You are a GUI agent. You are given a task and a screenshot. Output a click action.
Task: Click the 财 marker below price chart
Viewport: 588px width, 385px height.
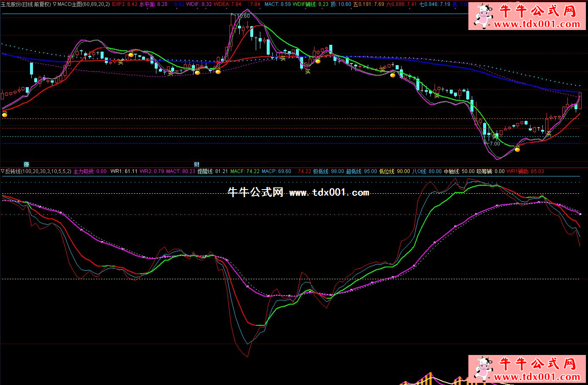point(197,164)
